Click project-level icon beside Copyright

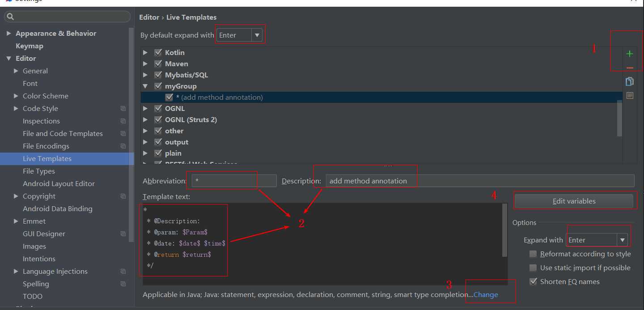[x=123, y=196]
